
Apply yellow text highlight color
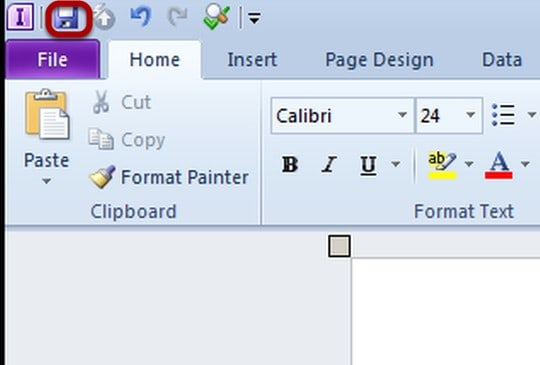(442, 165)
